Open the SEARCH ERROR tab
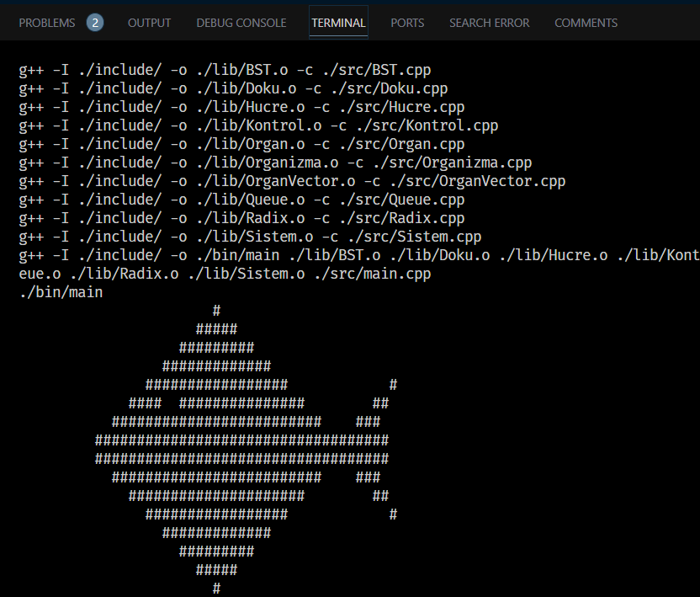This screenshot has height=597, width=700. (x=490, y=23)
